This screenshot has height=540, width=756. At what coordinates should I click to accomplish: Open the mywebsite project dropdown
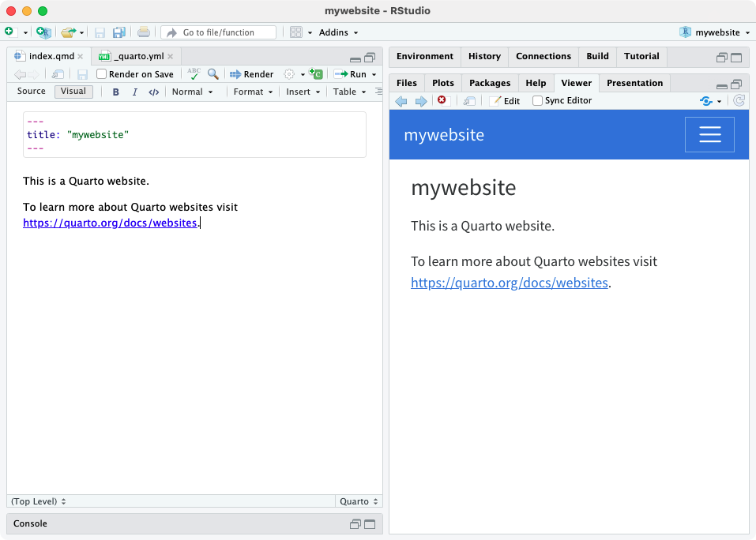coord(713,32)
